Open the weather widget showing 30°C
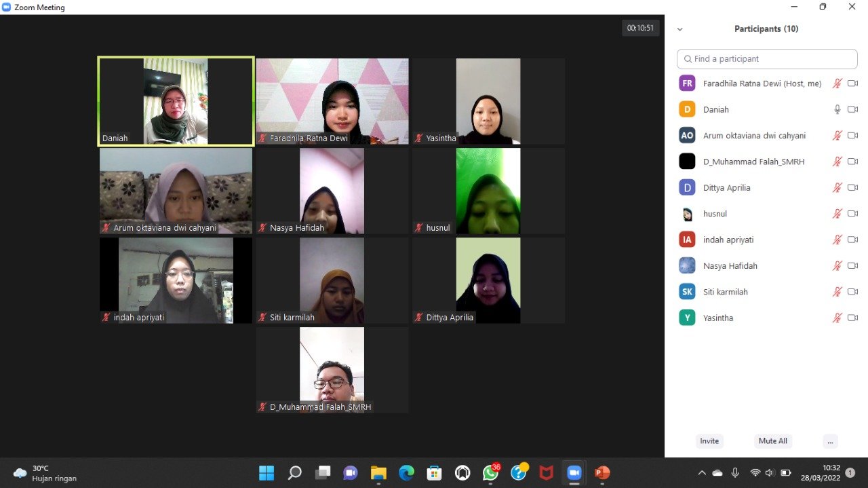This screenshot has width=868, height=488. (x=45, y=473)
